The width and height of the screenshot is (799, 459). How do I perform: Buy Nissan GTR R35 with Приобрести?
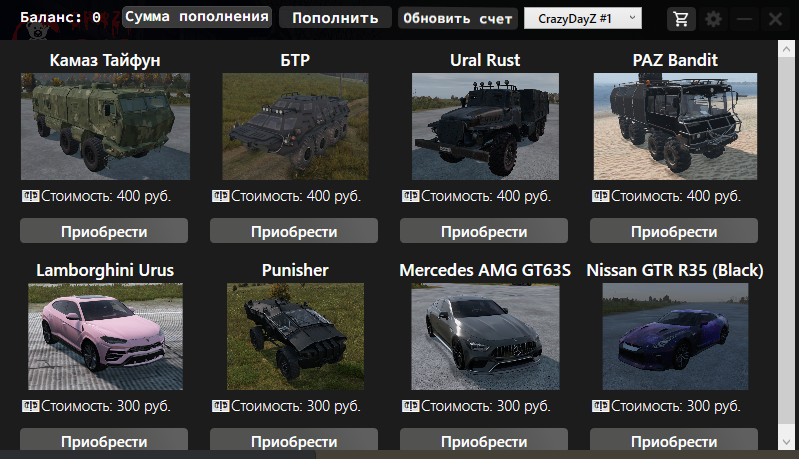(674, 439)
